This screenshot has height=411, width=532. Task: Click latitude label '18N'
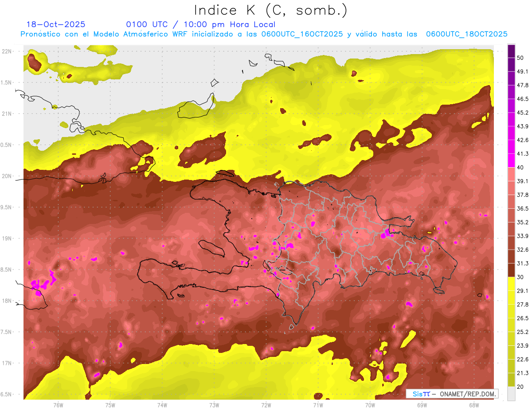[8, 301]
